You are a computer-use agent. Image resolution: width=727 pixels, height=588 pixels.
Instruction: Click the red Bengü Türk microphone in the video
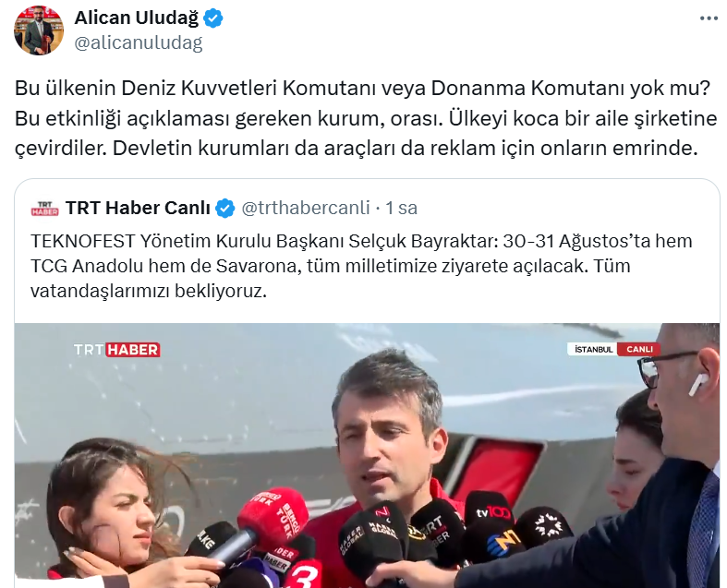pyautogui.click(x=273, y=518)
